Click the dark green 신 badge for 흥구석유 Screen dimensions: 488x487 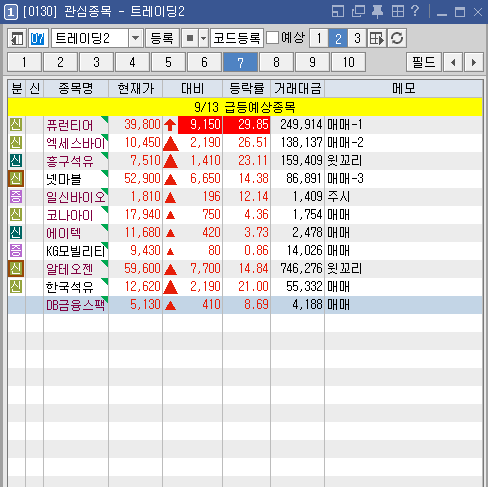16,161
